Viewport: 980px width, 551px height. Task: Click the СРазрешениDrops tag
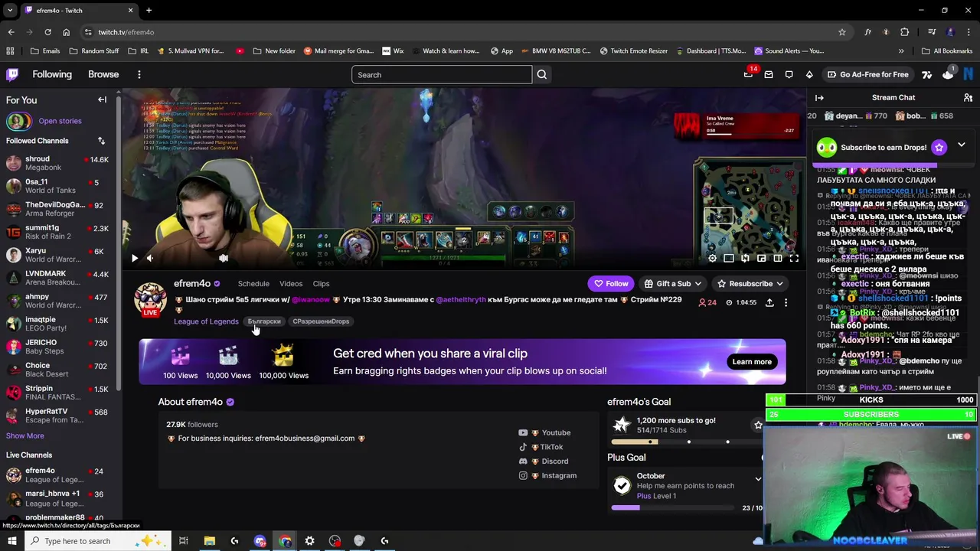321,321
